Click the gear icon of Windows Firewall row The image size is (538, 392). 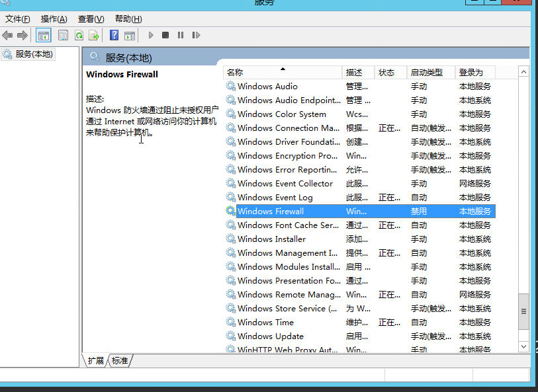230,211
